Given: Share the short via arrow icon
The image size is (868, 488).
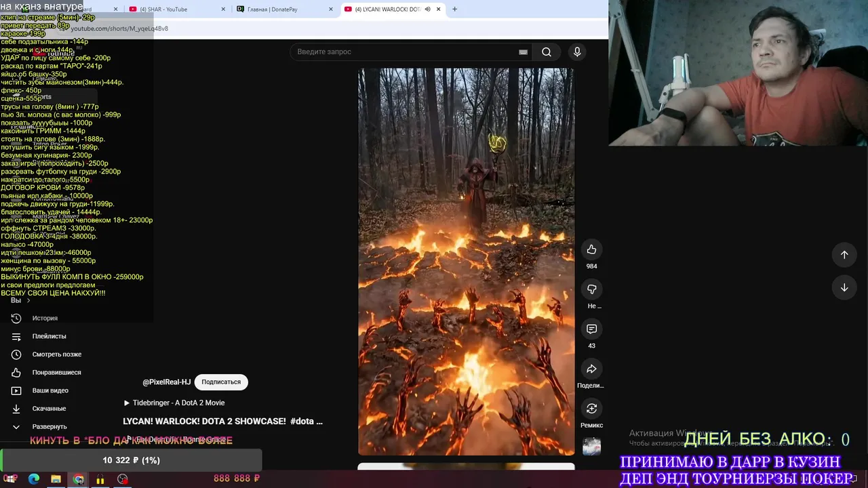Looking at the screenshot, I should coord(591,369).
